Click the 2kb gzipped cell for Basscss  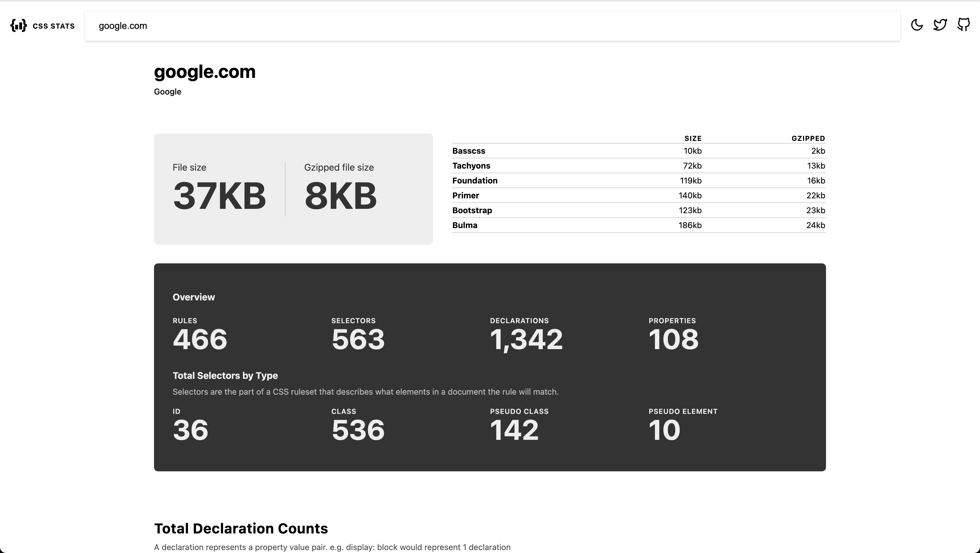[x=818, y=151]
